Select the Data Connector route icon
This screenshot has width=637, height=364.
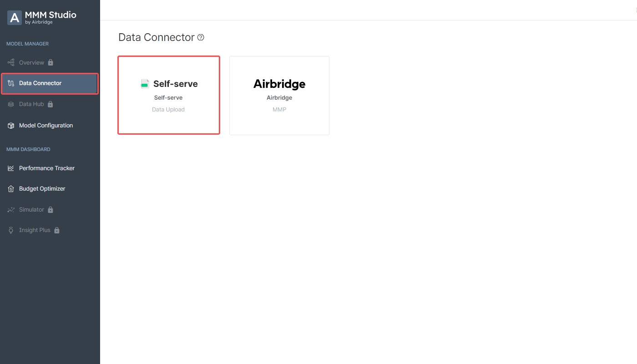[11, 83]
